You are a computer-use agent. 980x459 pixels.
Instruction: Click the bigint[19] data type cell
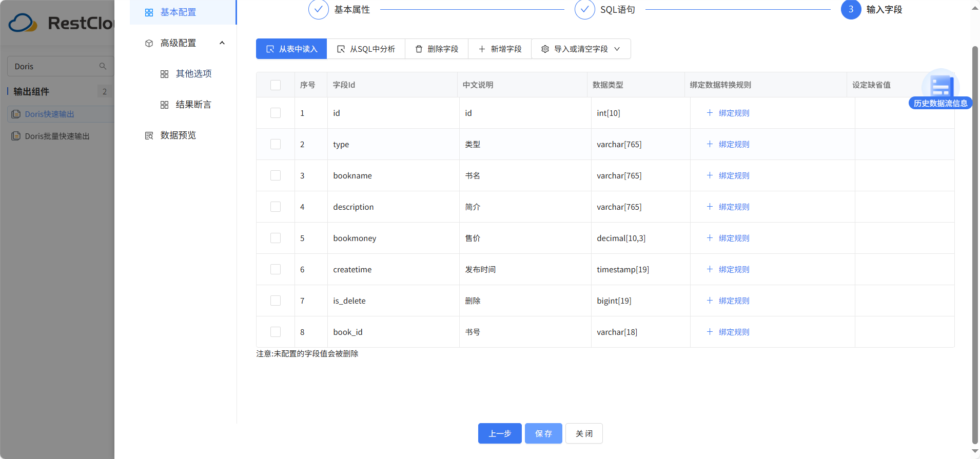click(x=640, y=301)
